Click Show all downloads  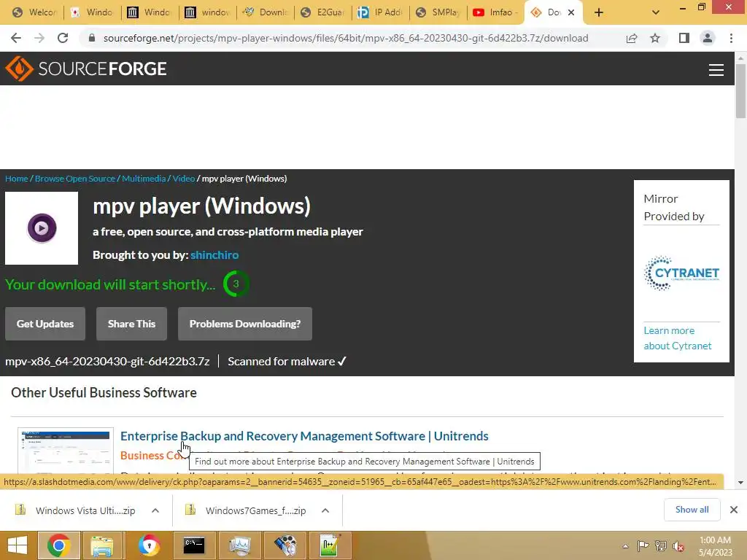click(x=692, y=510)
